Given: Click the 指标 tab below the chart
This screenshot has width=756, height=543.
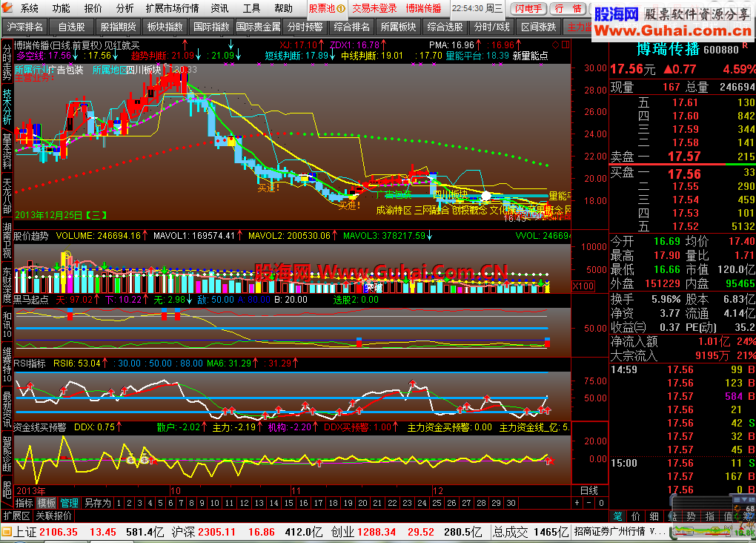Looking at the screenshot, I should pyautogui.click(x=24, y=503).
